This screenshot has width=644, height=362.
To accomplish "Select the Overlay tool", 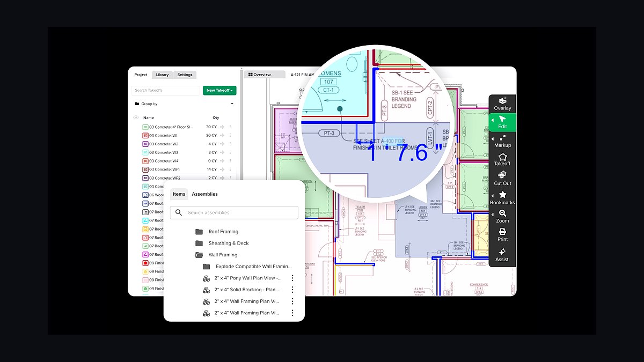I will [502, 104].
